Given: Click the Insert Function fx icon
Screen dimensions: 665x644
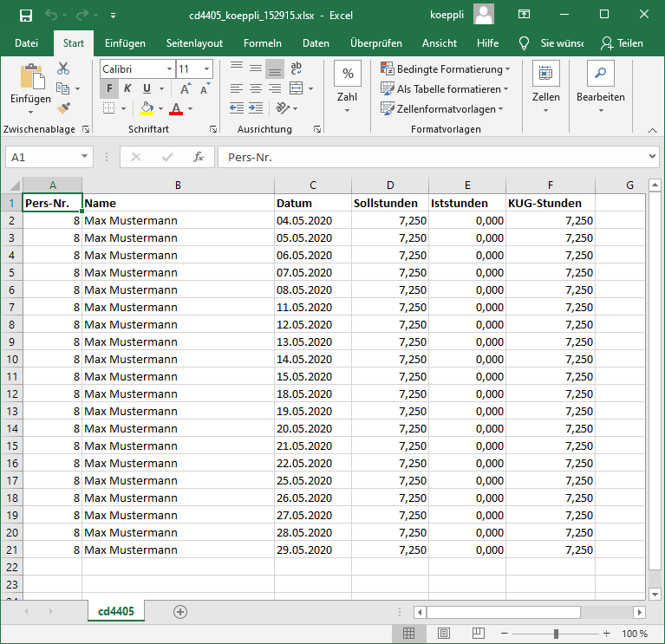Looking at the screenshot, I should coord(199,157).
